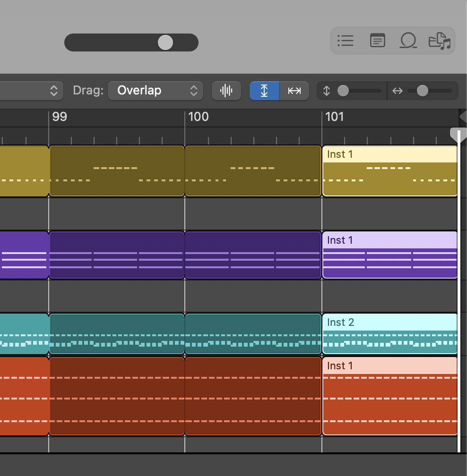This screenshot has width=467, height=476.
Task: Select the purple region at bar 100
Action: [253, 255]
